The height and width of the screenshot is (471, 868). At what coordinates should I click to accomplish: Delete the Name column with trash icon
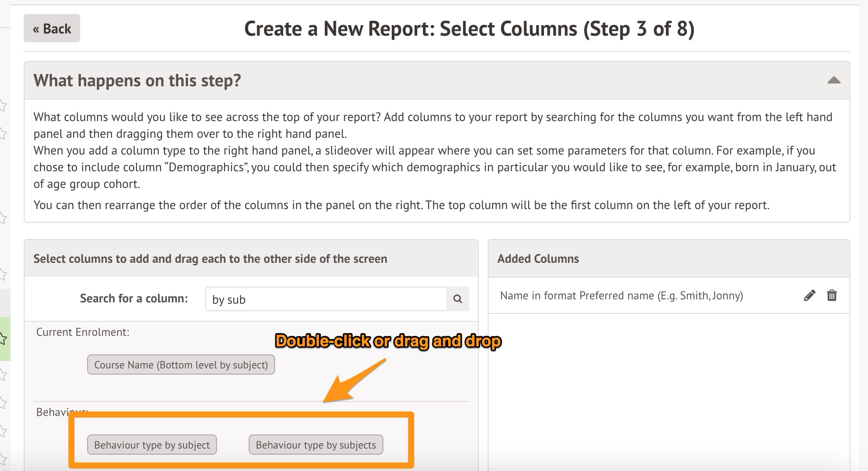pos(831,295)
